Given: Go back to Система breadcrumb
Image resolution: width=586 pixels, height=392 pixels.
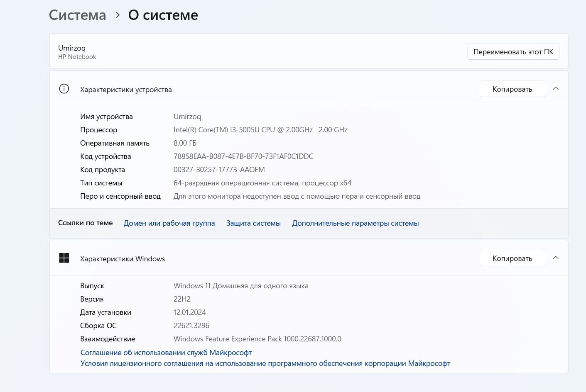Looking at the screenshot, I should tap(78, 15).
